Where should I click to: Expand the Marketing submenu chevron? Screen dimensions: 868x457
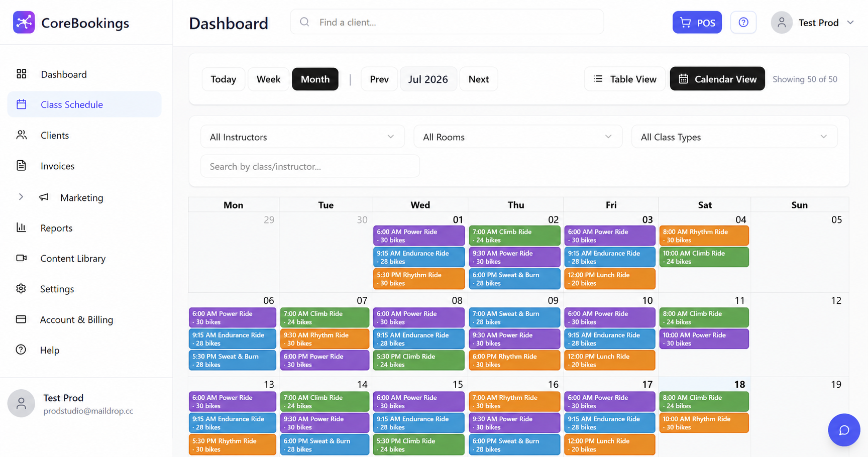pyautogui.click(x=21, y=197)
